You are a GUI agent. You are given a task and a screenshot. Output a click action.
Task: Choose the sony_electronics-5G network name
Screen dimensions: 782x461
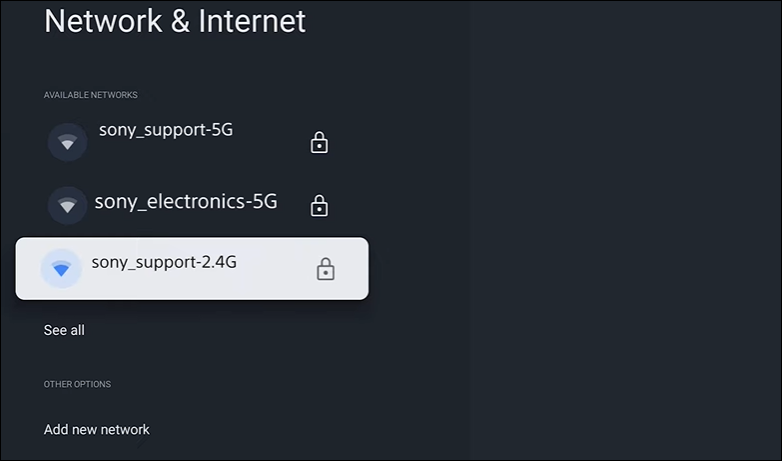pyautogui.click(x=186, y=202)
